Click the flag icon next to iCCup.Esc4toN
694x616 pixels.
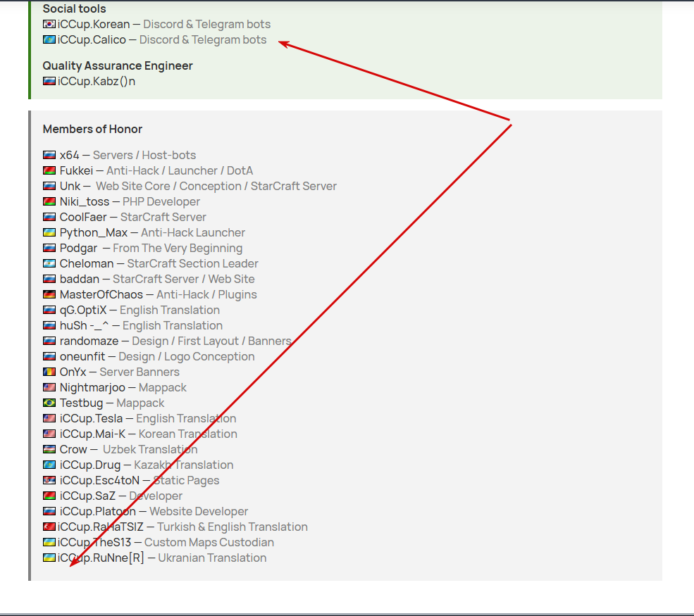[x=49, y=480]
